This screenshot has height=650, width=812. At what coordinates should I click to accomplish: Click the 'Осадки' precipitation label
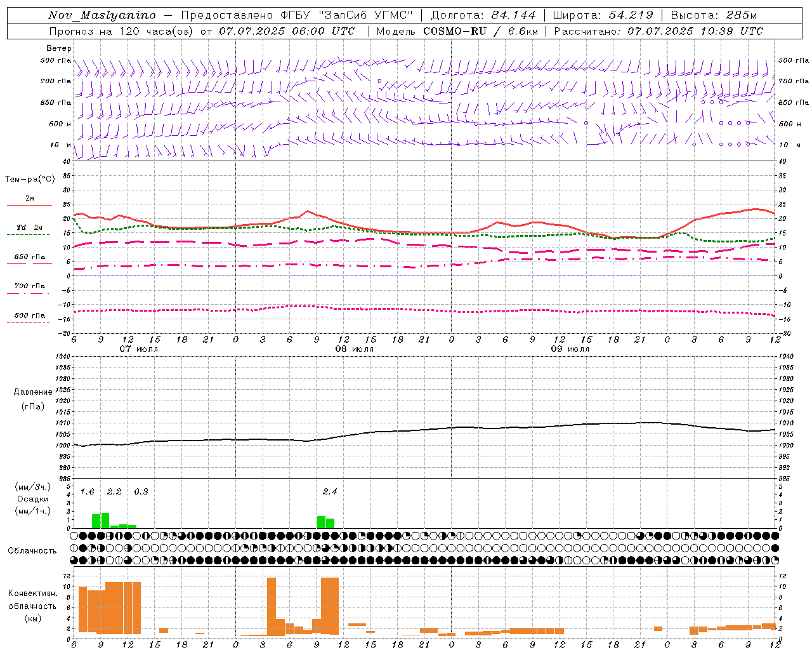(33, 499)
